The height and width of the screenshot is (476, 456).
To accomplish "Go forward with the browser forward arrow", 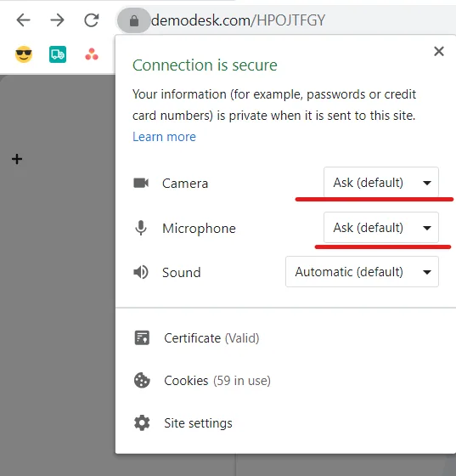I will coord(57,20).
